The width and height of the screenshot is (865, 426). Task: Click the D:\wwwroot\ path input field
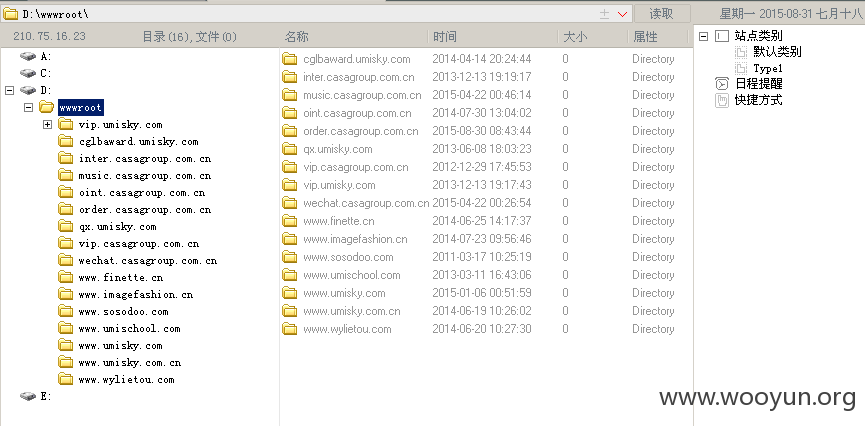pyautogui.click(x=309, y=14)
